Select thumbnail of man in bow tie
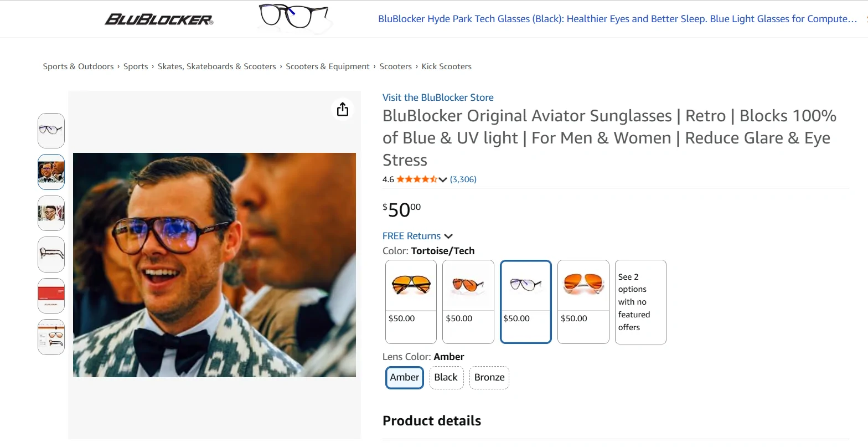The image size is (868, 447). pyautogui.click(x=51, y=172)
